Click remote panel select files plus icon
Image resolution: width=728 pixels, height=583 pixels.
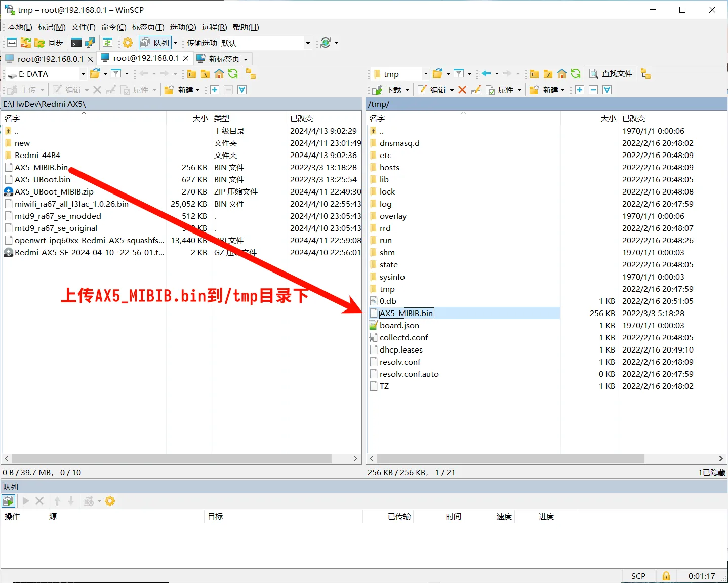pyautogui.click(x=580, y=90)
